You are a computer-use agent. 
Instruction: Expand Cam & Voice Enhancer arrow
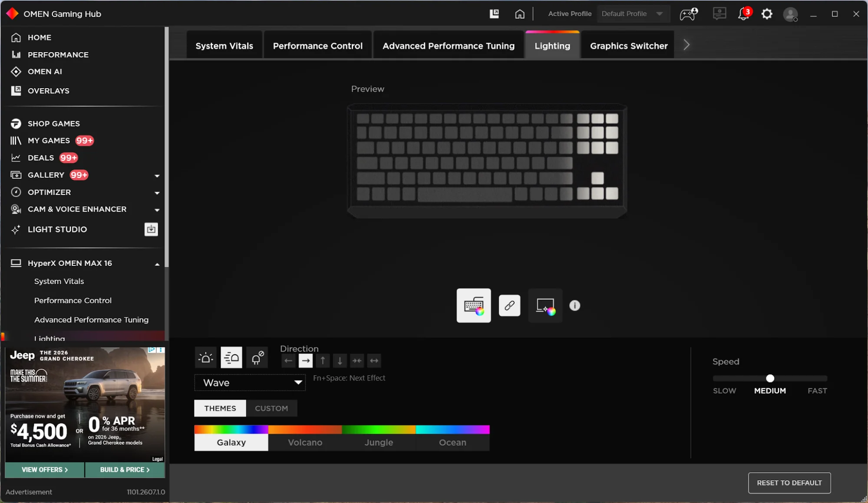(157, 210)
